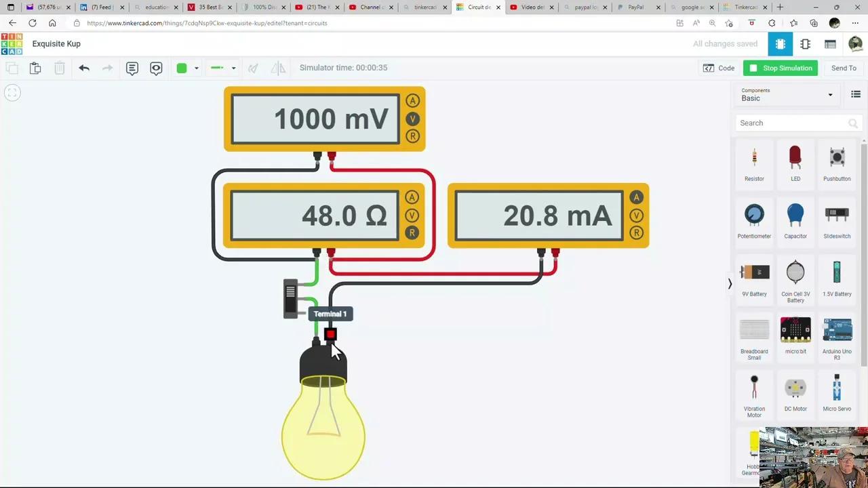Viewport: 868px width, 488px height.
Task: Click the Send To button
Action: (844, 68)
